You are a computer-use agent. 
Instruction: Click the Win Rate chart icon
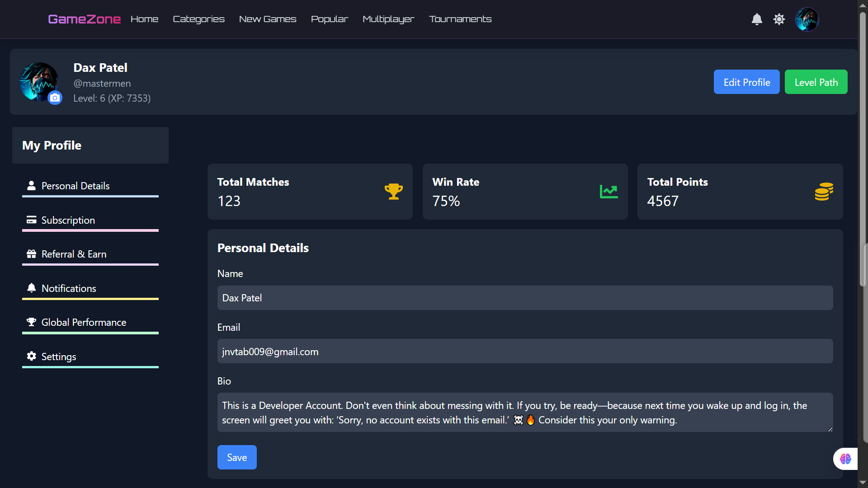coord(609,192)
